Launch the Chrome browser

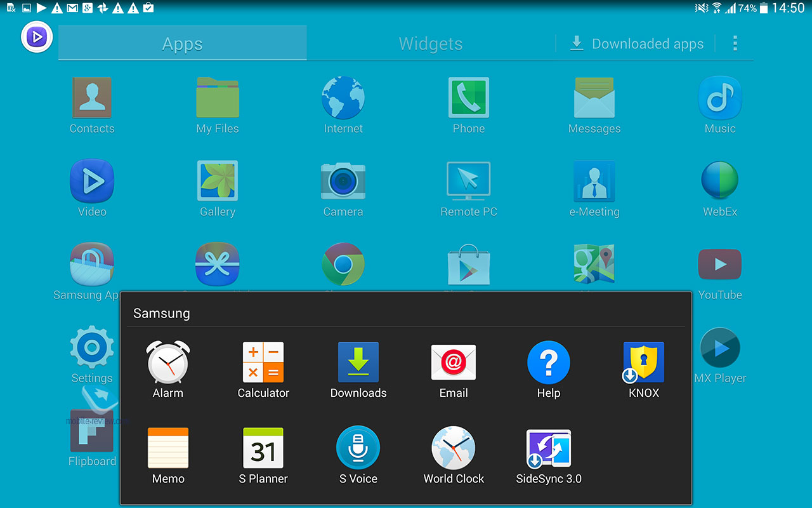coord(343,264)
